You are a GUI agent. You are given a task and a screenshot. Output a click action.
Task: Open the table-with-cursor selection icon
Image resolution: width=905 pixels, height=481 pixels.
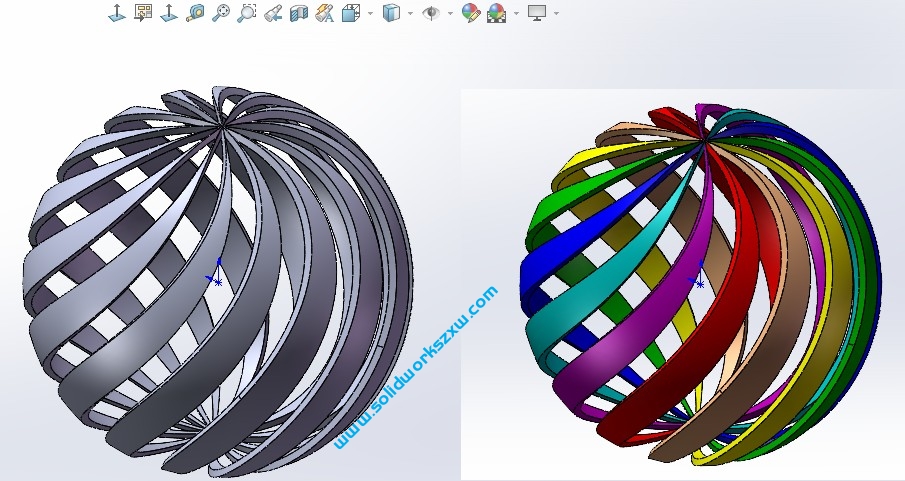[x=143, y=13]
